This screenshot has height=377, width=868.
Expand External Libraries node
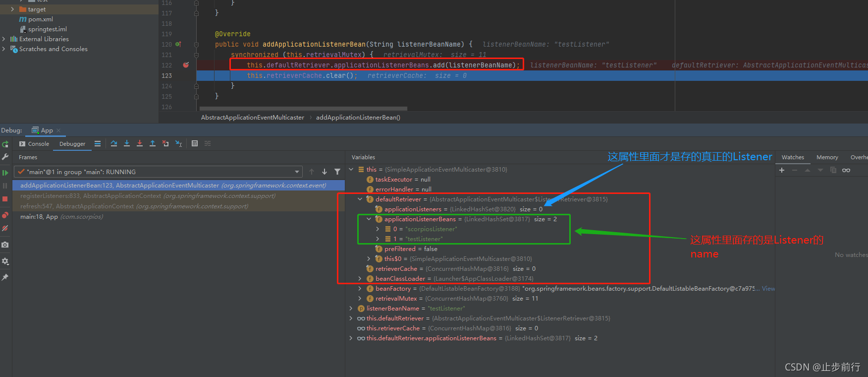(x=4, y=39)
